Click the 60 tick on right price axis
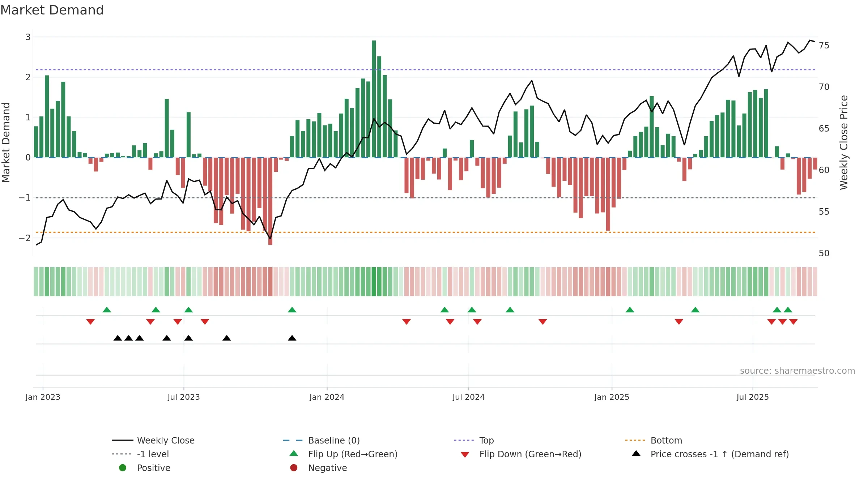 click(x=824, y=170)
